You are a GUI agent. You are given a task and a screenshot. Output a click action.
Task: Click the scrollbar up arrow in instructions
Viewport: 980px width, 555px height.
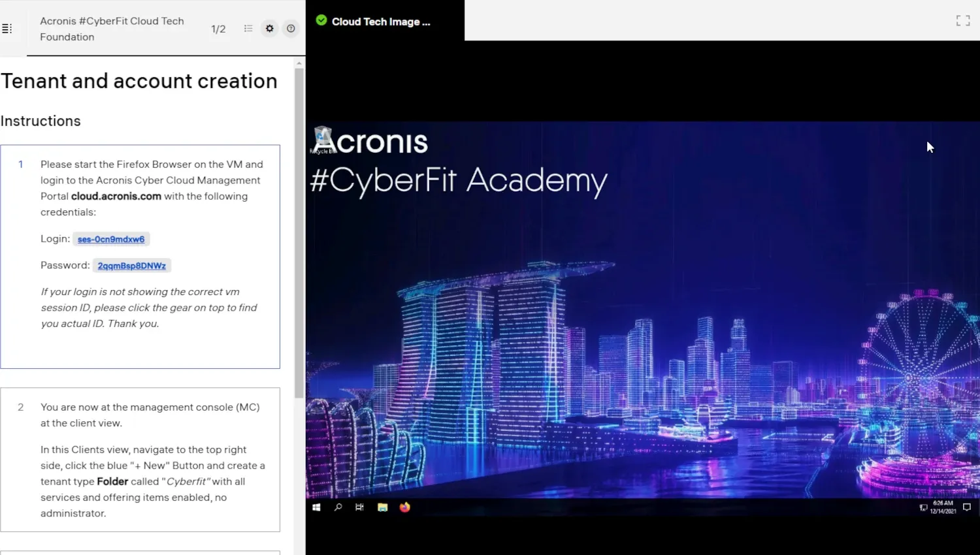pos(299,63)
